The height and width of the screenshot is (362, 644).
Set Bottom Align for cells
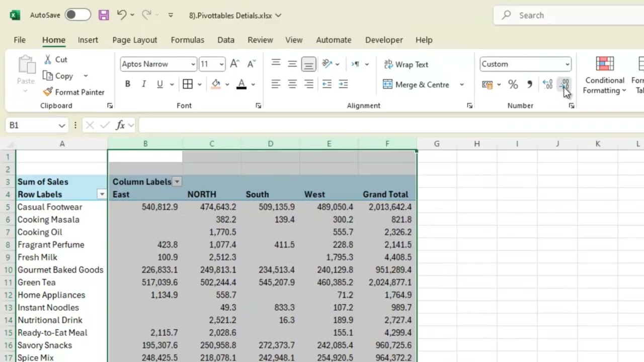(x=308, y=64)
